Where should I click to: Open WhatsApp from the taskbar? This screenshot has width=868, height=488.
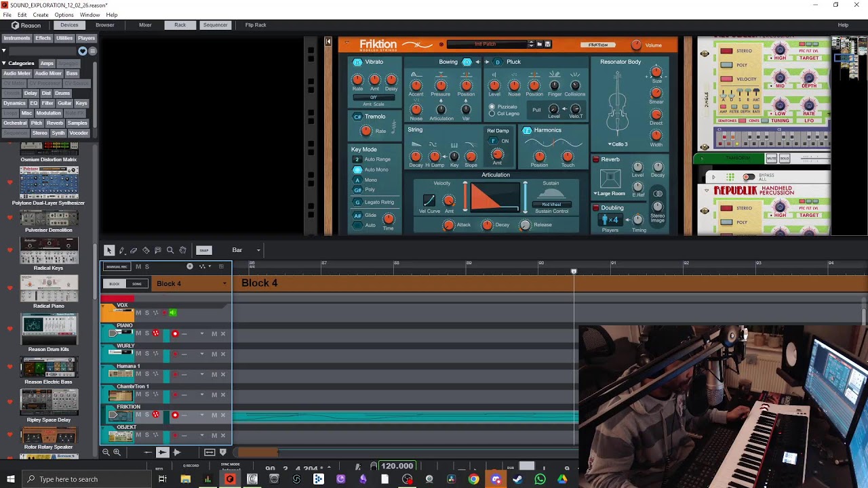click(540, 479)
